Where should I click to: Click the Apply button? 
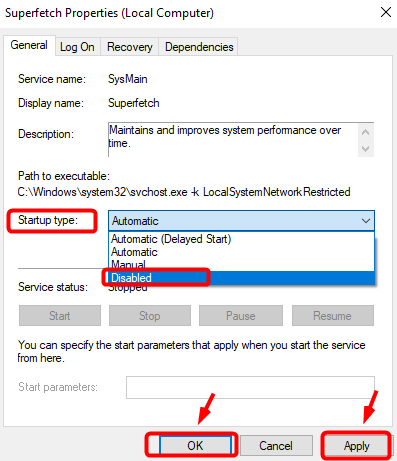coord(357,446)
